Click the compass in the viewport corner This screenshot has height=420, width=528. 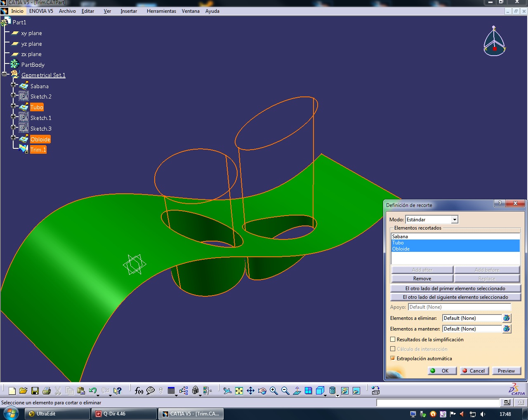[x=495, y=41]
